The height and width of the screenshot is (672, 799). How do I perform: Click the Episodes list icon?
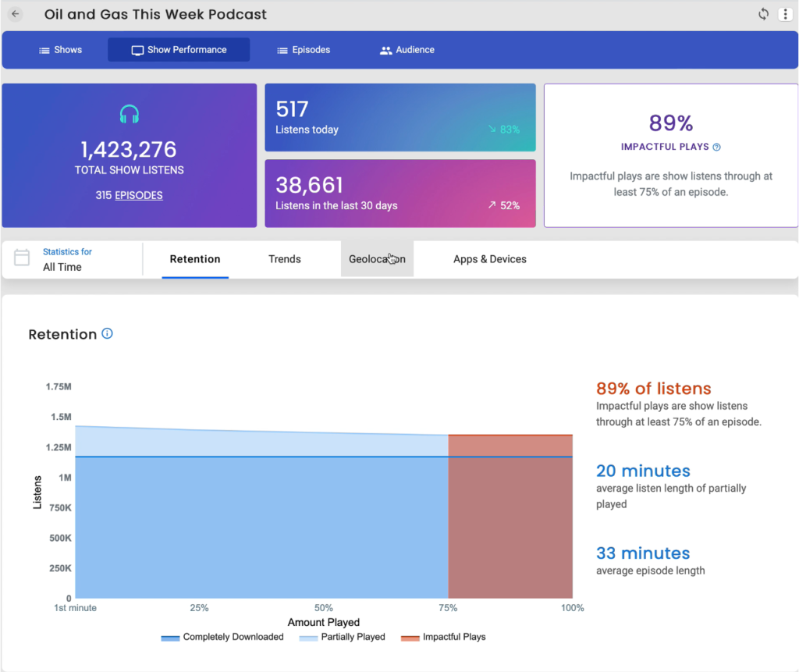(282, 50)
